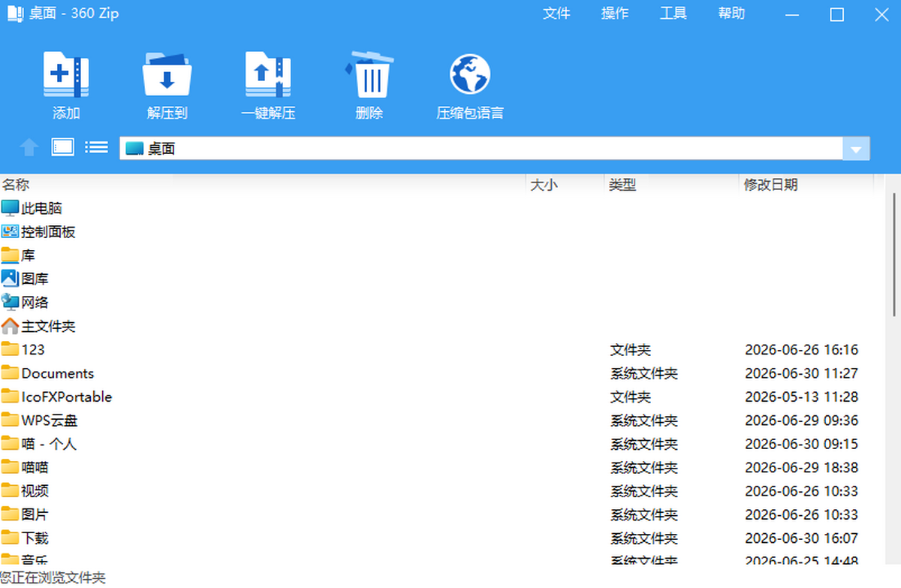Screen dimensions: 901x588
Task: Switch to large icon view mode
Action: click(x=63, y=147)
